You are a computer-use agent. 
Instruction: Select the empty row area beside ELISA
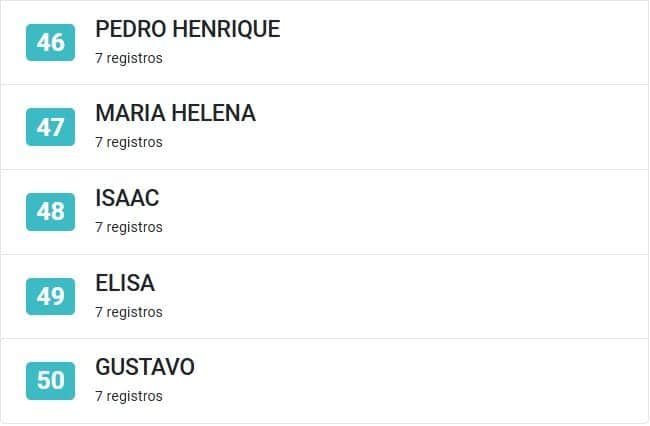tap(402, 296)
